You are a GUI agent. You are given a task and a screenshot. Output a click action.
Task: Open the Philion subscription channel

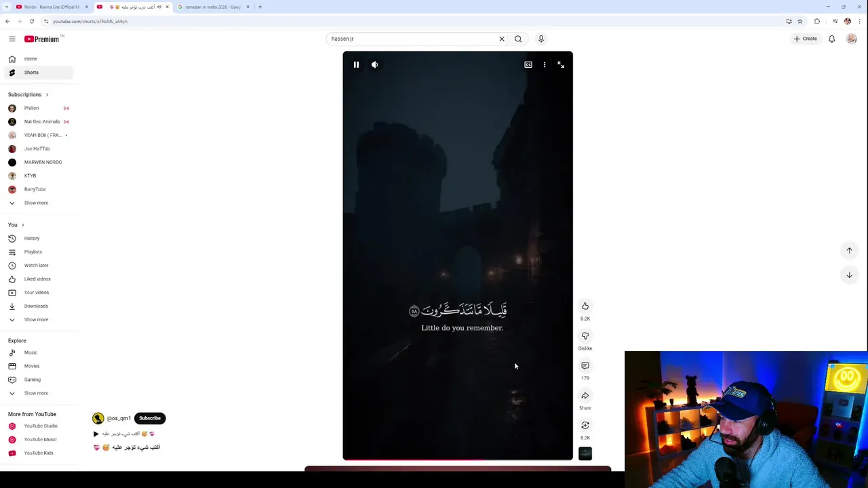point(37,108)
